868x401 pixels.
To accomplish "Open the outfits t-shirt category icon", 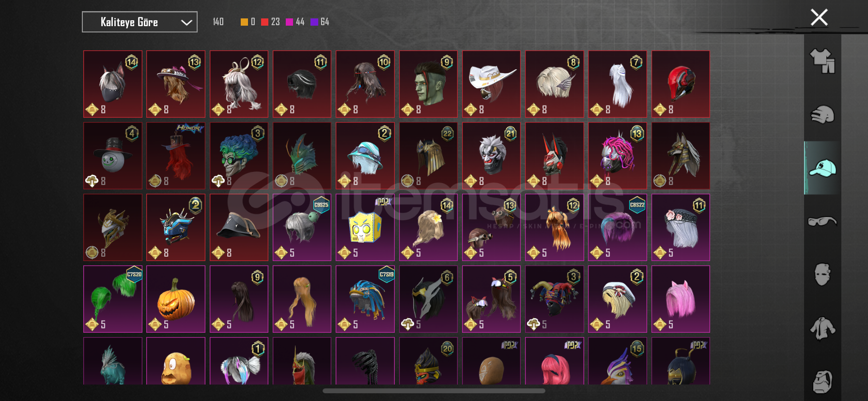I will 822,61.
